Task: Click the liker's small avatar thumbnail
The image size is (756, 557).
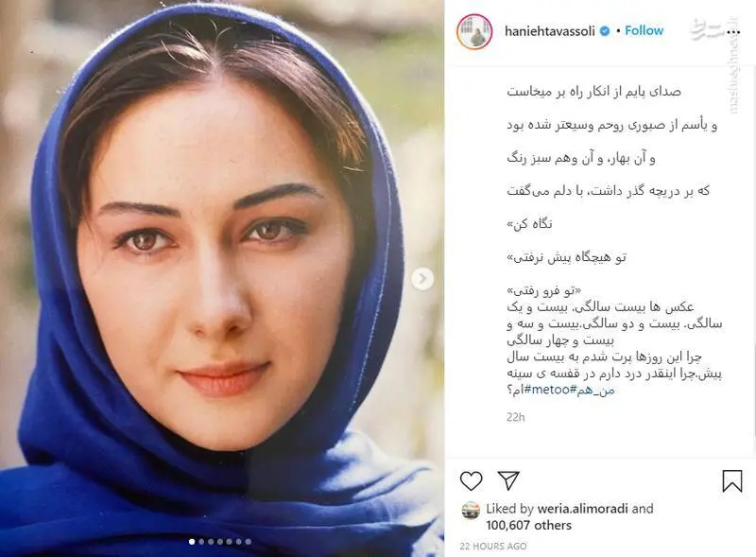Action: [471, 510]
